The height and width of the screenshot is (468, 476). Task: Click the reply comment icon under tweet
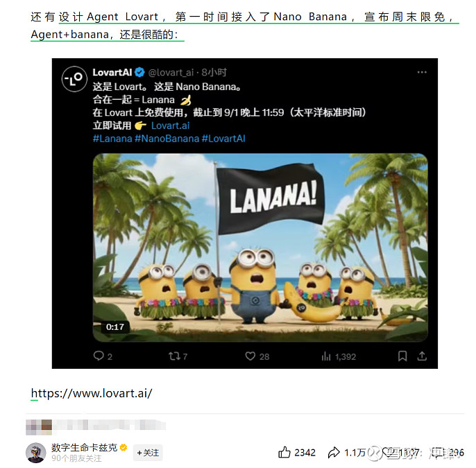(x=99, y=356)
